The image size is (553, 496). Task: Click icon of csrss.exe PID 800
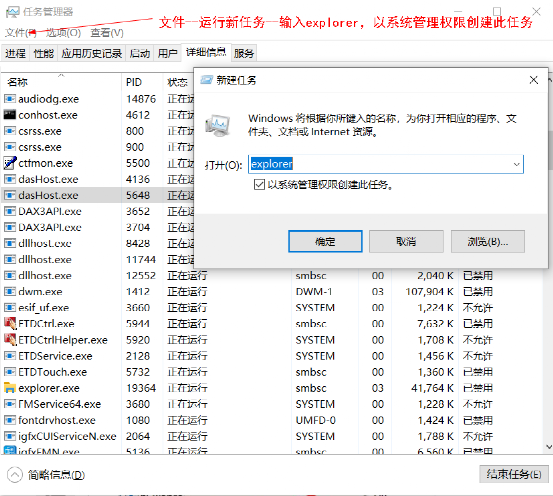(10, 131)
